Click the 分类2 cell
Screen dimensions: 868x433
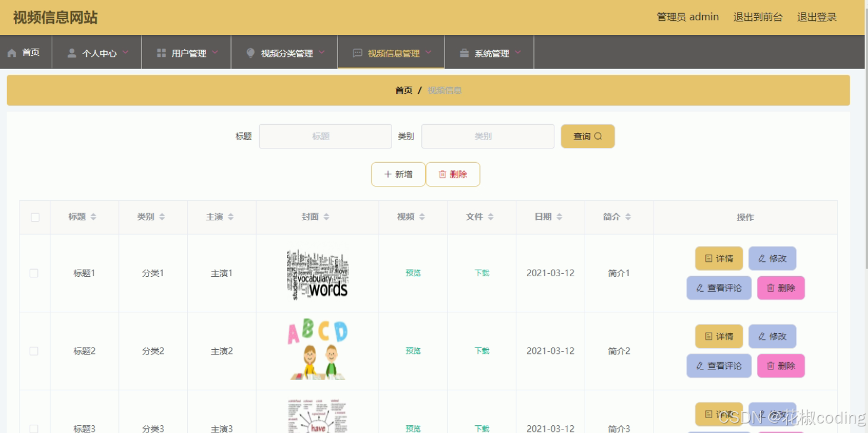[x=153, y=351]
